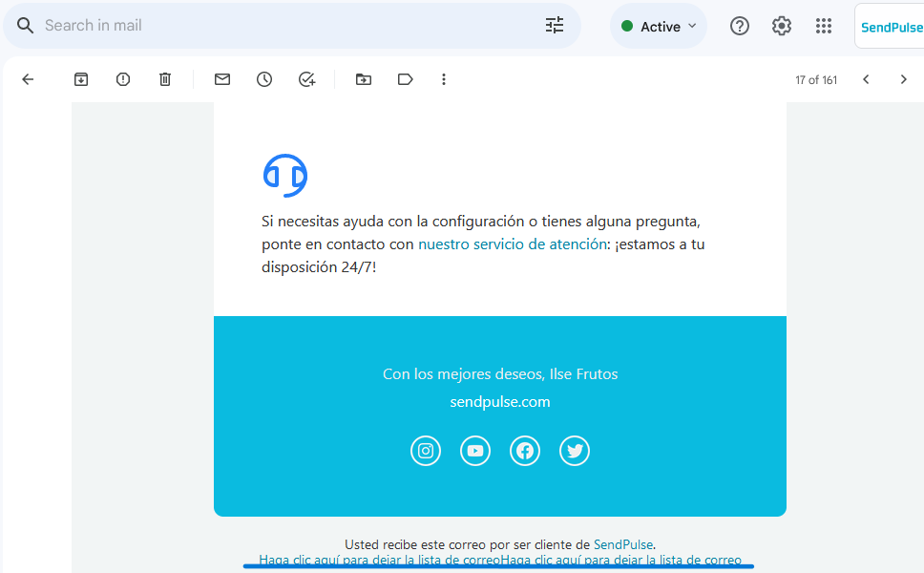This screenshot has height=573, width=924.
Task: Open the Labels icon
Action: pos(406,79)
